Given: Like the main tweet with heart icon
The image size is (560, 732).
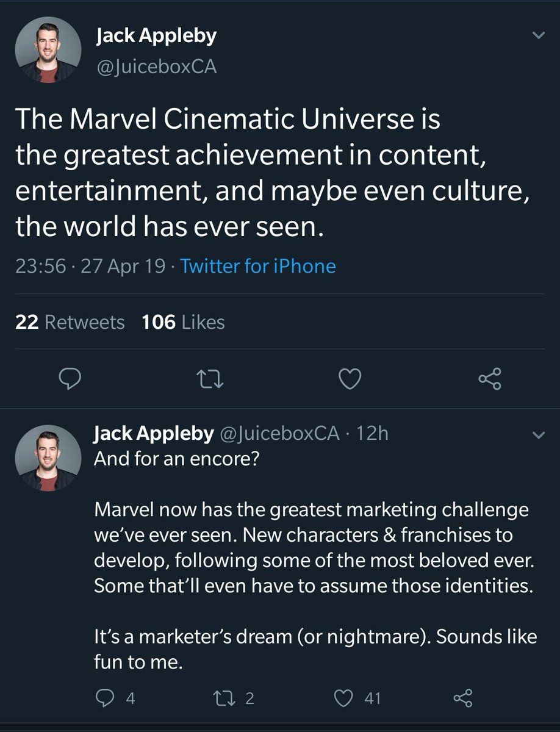Looking at the screenshot, I should point(350,379).
